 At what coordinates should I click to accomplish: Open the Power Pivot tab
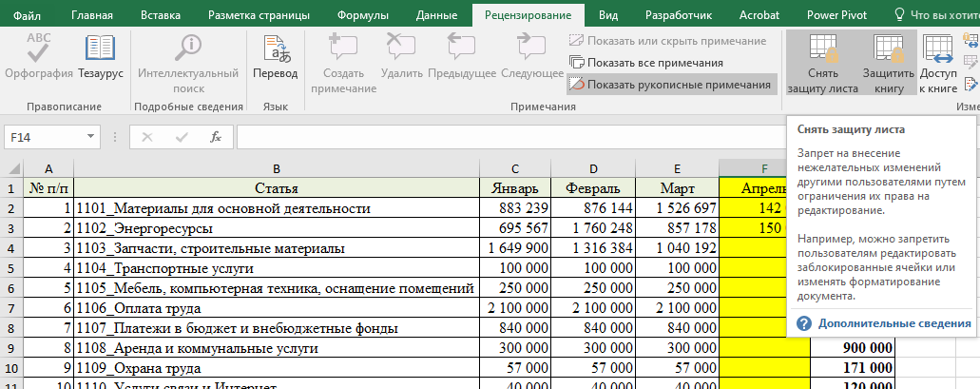pos(836,15)
